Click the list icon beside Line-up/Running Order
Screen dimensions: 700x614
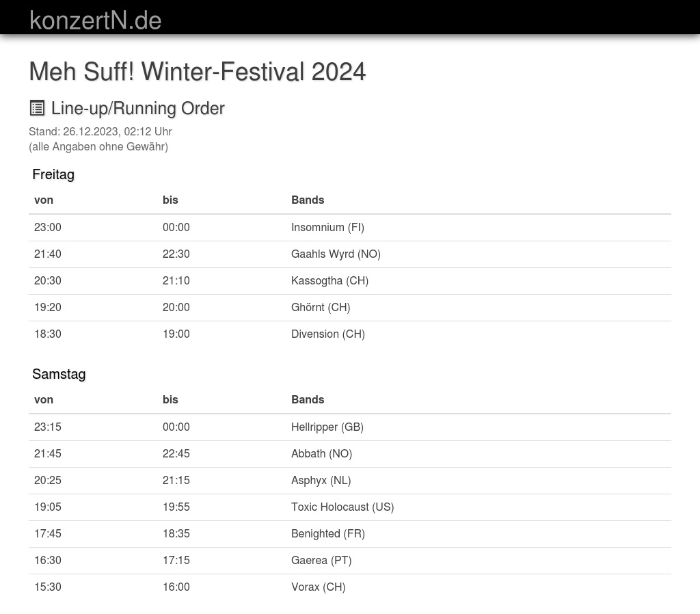click(37, 108)
